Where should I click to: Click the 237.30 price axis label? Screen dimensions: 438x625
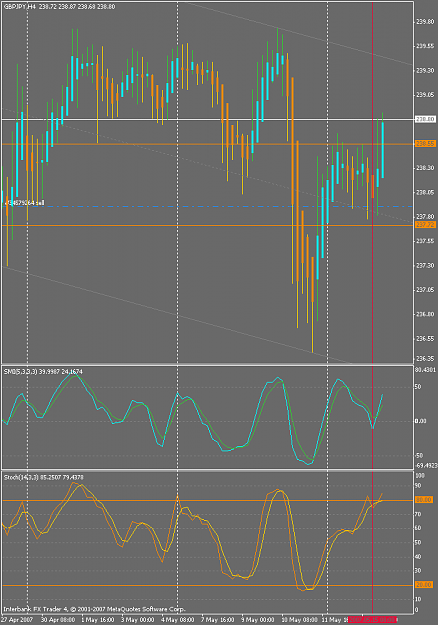(x=425, y=265)
